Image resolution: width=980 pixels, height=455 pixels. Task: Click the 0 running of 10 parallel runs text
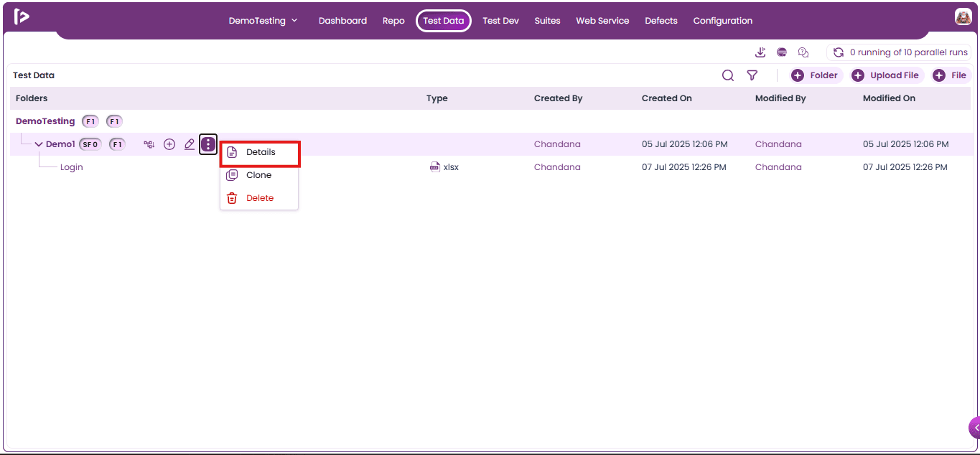[909, 52]
